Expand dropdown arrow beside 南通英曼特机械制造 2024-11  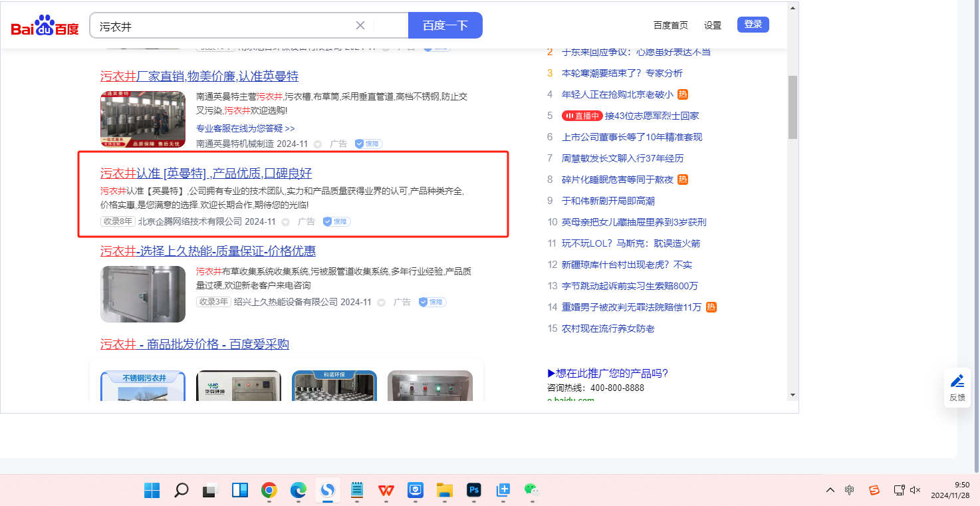tap(318, 144)
